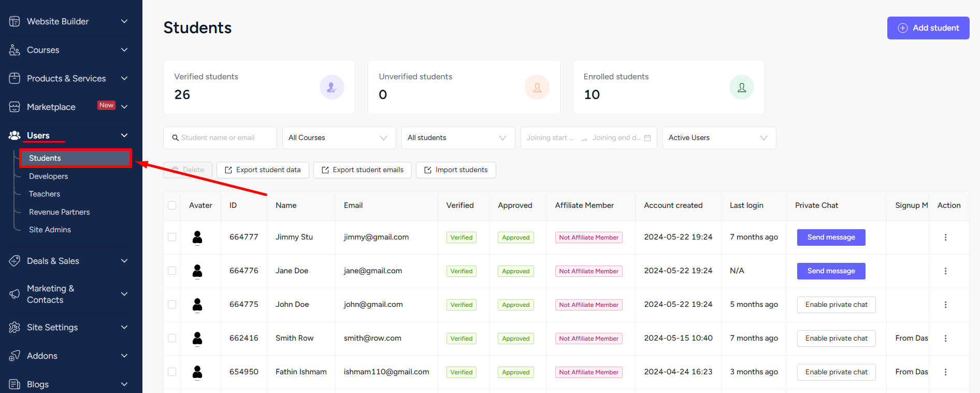The width and height of the screenshot is (980, 393).
Task: Click Jimmy Stu's avatar icon
Action: (x=197, y=237)
